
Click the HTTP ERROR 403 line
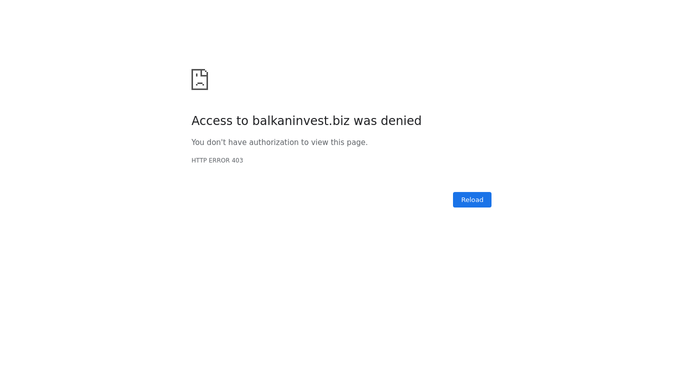(217, 160)
